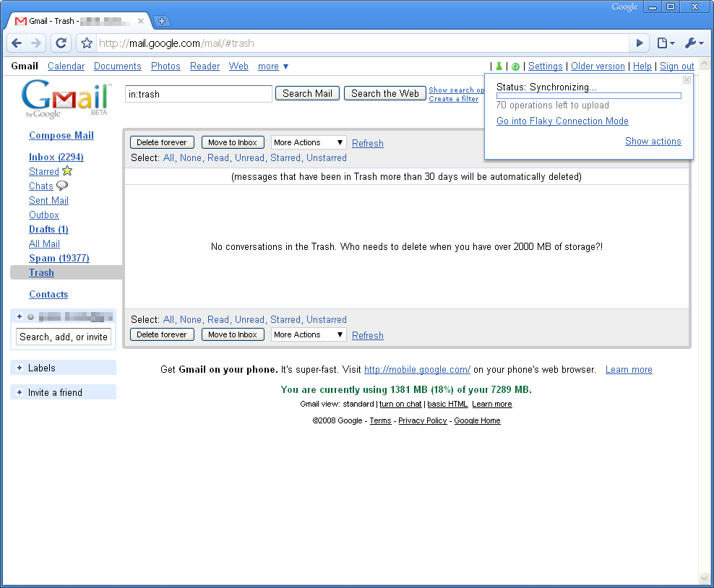714x588 pixels.
Task: Open the http://mobile.google.com/ link
Action: 417,370
